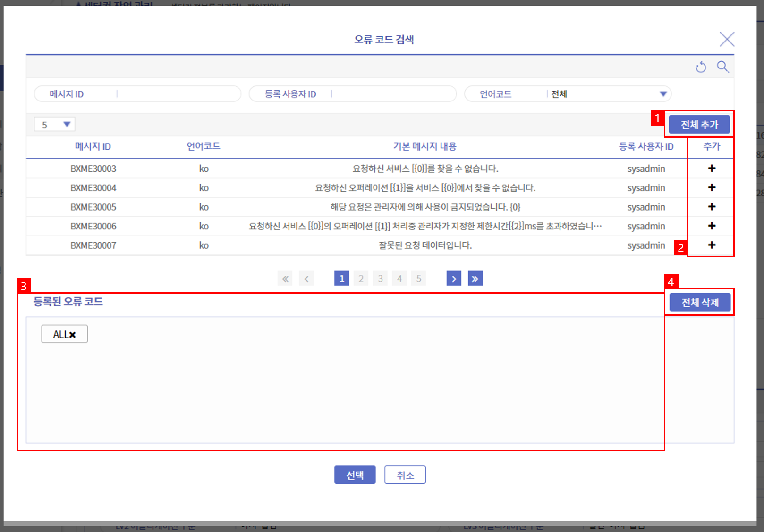Click the 취소 button
This screenshot has height=532, width=764.
click(405, 475)
